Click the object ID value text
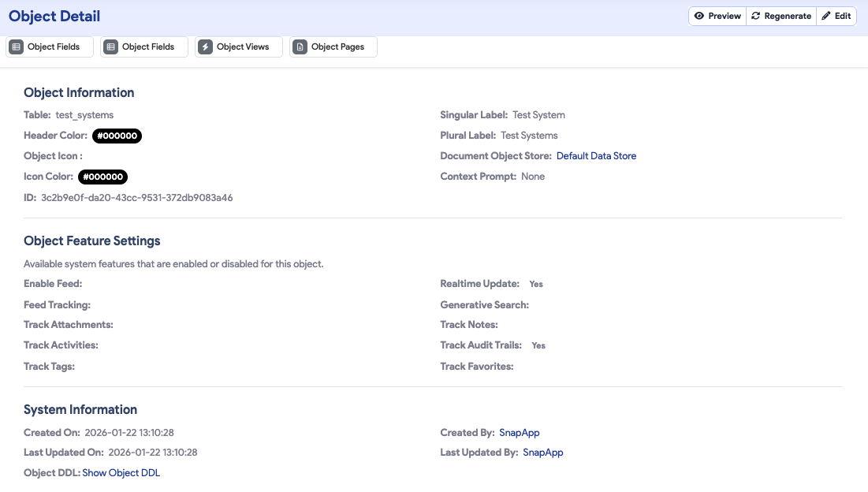Screen dimensions: 868x492 137,198
